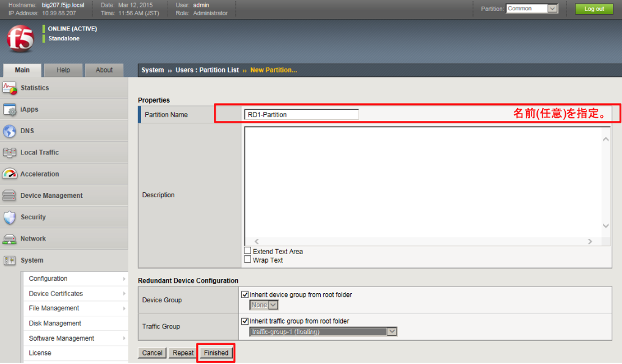Open the Device Management menu item
The image size is (622, 364).
(64, 195)
